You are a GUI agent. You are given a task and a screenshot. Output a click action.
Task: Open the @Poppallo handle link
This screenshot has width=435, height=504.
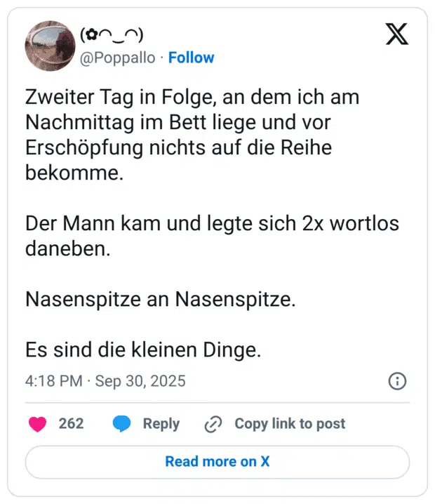click(118, 58)
